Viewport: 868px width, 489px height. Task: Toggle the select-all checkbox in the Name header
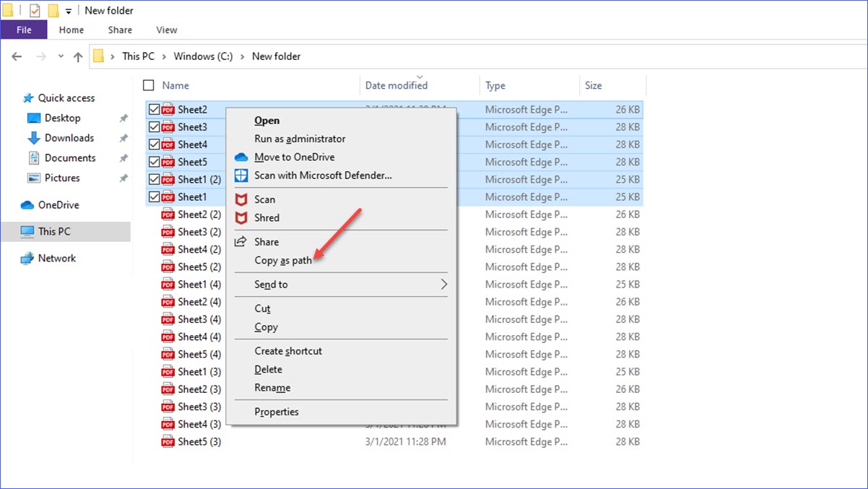click(x=148, y=85)
